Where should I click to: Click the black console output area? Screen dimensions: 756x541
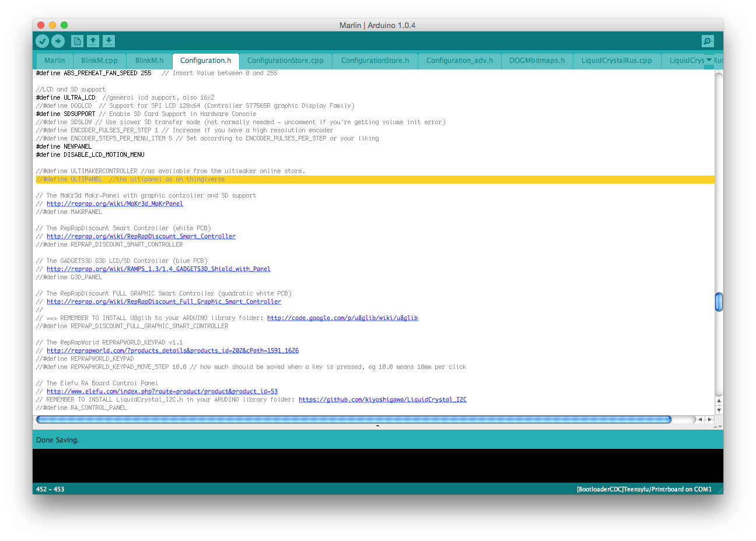377,466
